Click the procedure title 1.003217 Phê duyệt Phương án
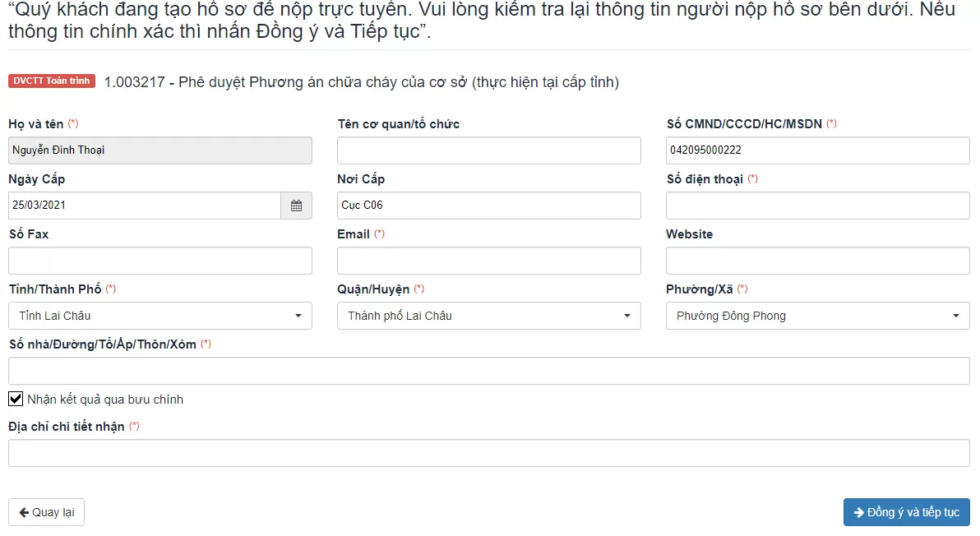Image resolution: width=980 pixels, height=536 pixels. tap(361, 82)
